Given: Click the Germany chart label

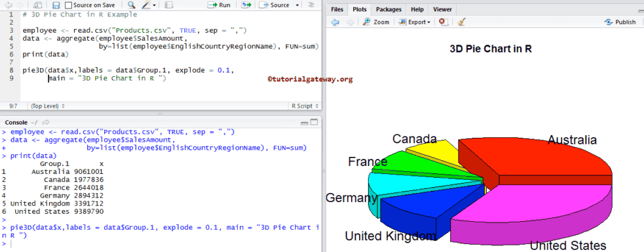Looking at the screenshot, I should [x=352, y=198].
